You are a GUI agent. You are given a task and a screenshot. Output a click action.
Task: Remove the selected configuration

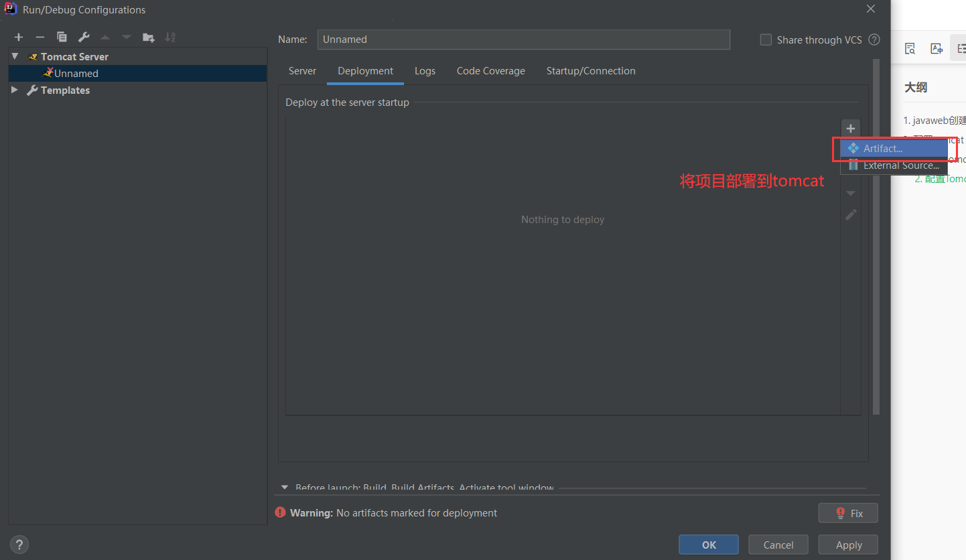(x=40, y=38)
